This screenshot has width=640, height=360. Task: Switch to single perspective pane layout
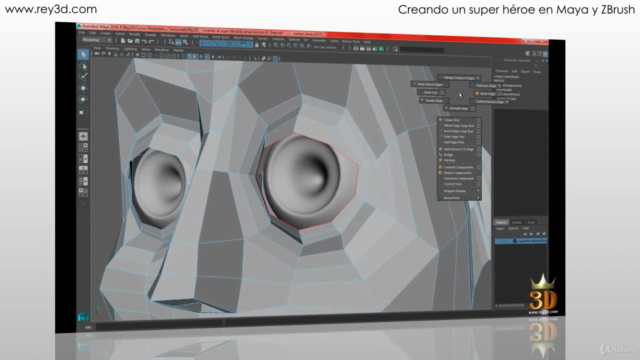coord(83,136)
